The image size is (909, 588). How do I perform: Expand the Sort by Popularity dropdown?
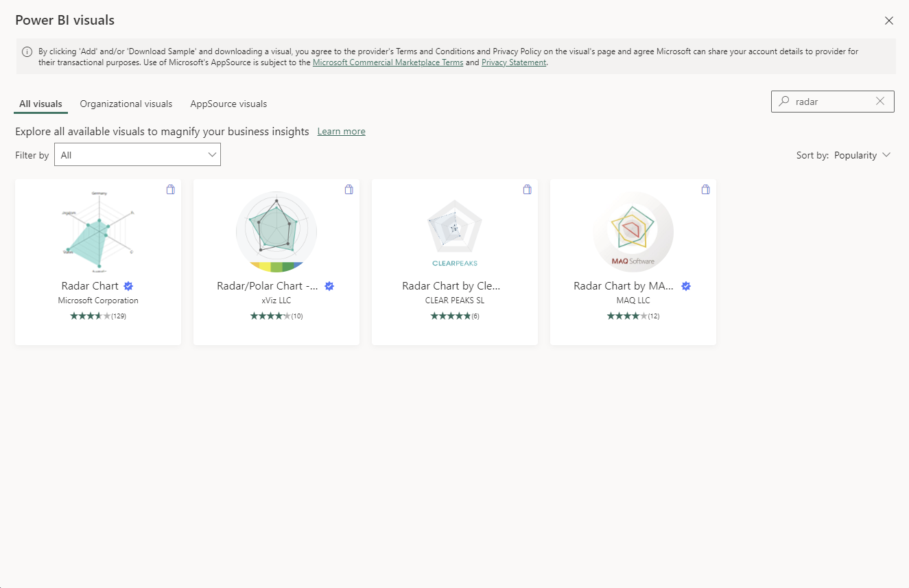862,155
